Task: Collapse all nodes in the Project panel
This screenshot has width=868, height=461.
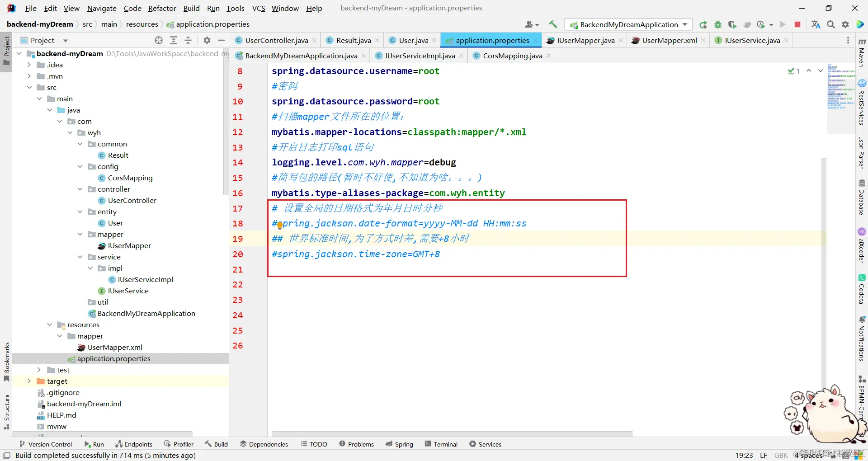Action: coord(188,40)
